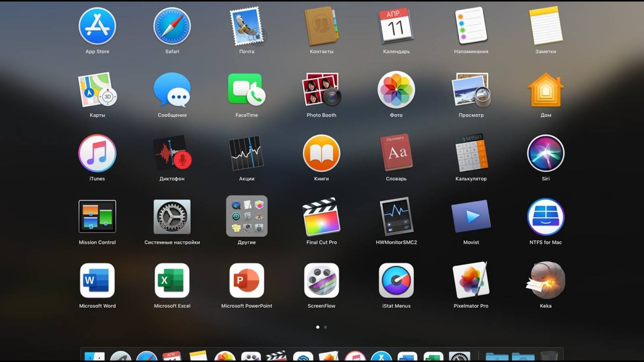Open Siri

click(545, 154)
